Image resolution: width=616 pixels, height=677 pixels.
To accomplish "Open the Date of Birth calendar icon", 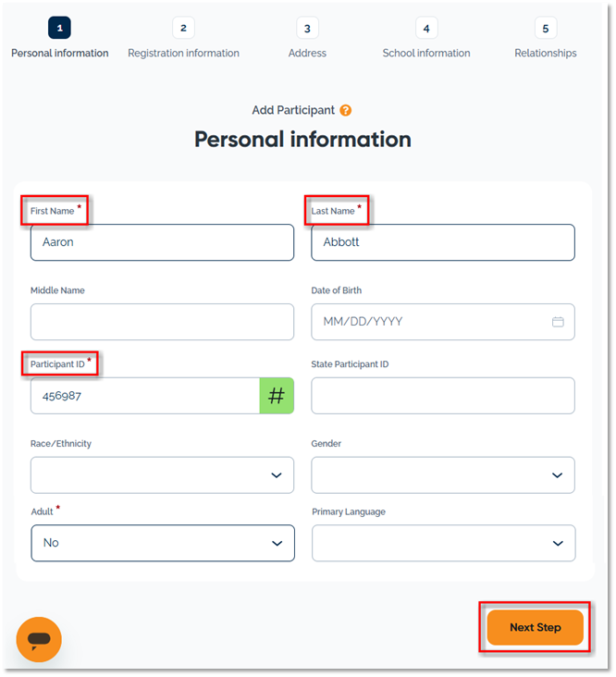I will pos(558,322).
